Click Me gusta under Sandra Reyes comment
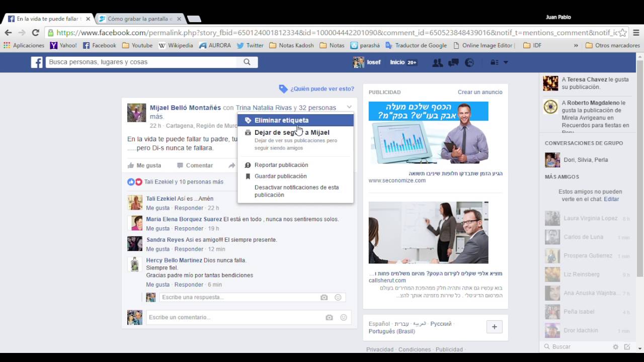 point(157,249)
